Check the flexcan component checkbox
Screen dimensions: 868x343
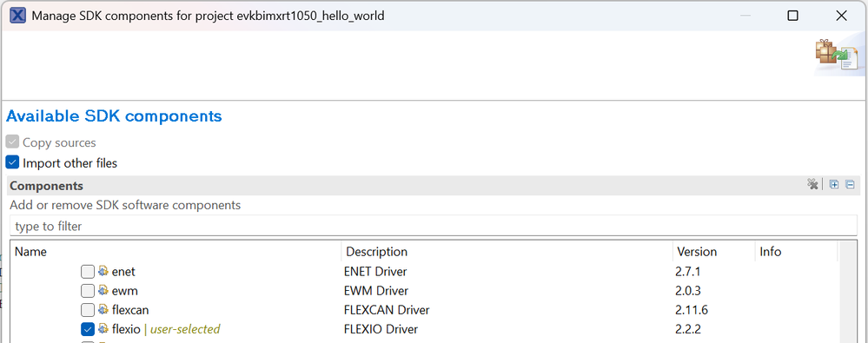88,310
